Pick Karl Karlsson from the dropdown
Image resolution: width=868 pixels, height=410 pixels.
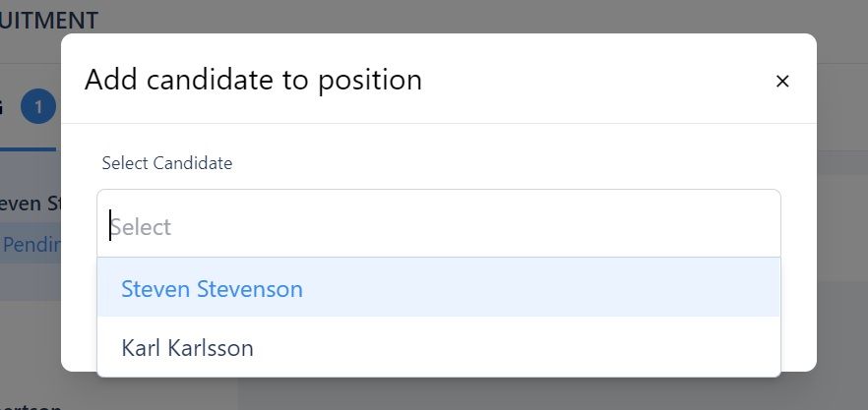[187, 348]
